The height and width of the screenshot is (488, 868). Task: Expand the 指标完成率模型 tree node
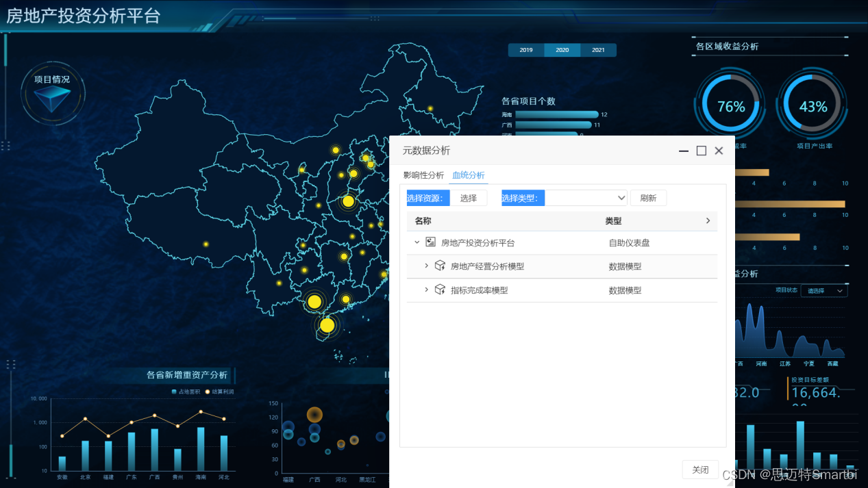[x=426, y=290]
